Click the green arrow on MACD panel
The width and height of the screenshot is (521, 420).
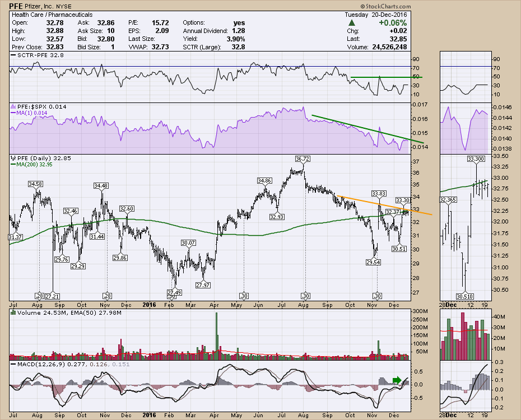pyautogui.click(x=397, y=380)
